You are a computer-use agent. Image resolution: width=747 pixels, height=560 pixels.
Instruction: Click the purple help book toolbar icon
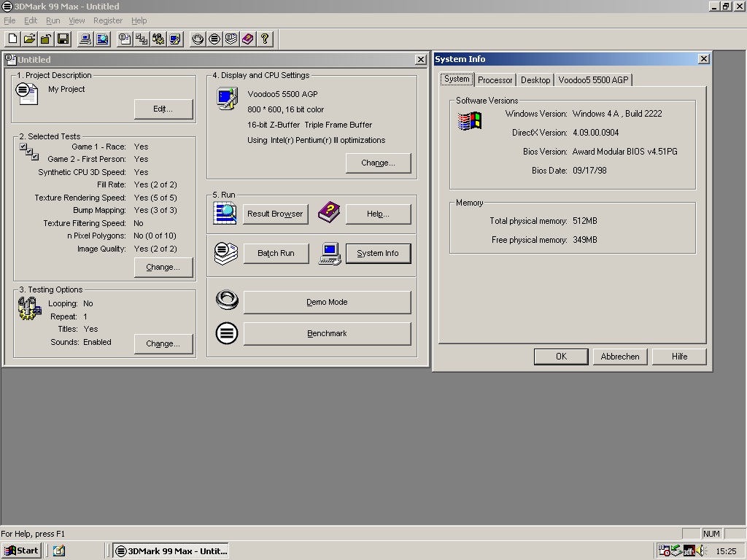coord(247,39)
